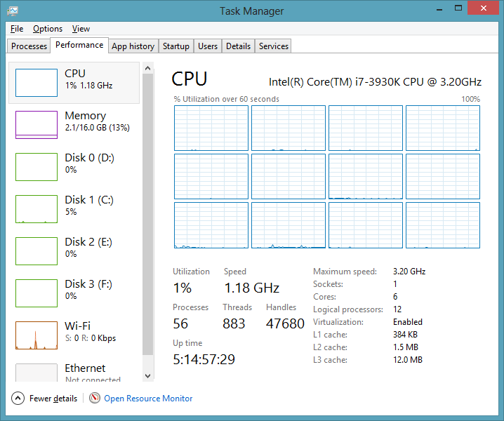Switch to the Details tab

point(238,46)
